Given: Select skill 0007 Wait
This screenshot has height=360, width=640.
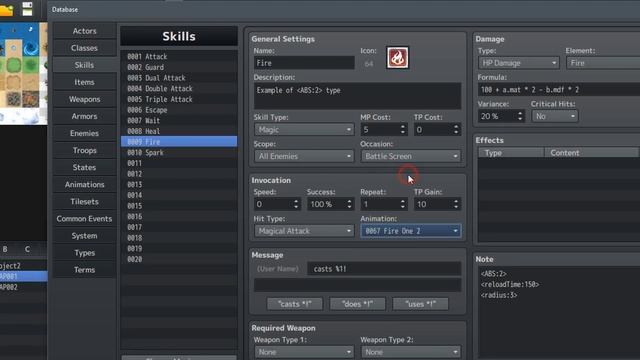Looking at the screenshot, I should [x=179, y=121].
